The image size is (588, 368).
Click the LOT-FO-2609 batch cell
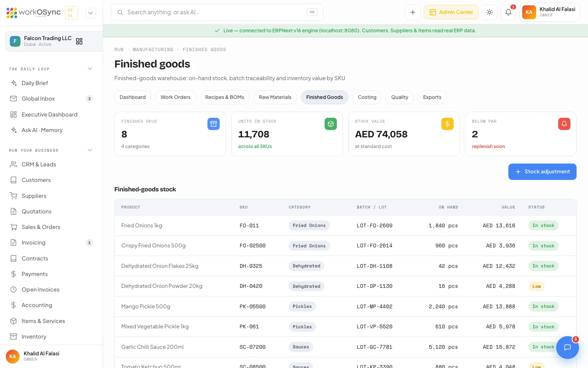click(374, 226)
